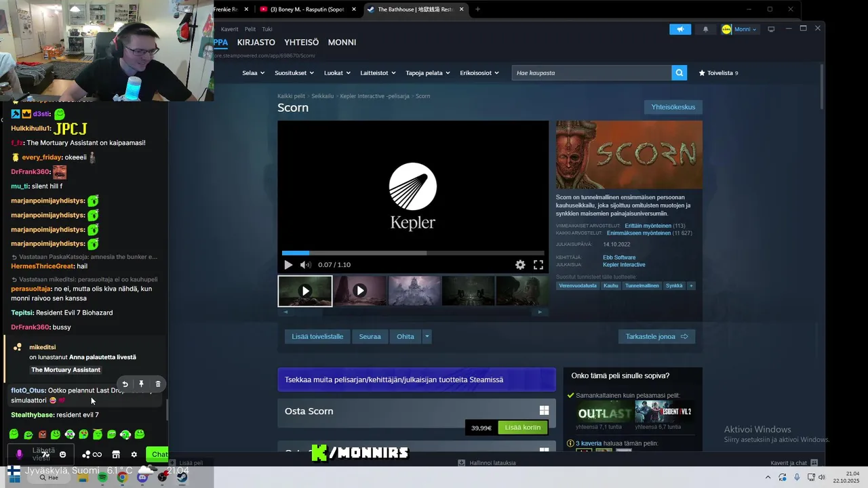The width and height of the screenshot is (868, 488).
Task: Click the trash icon on chat message
Action: pos(158,384)
